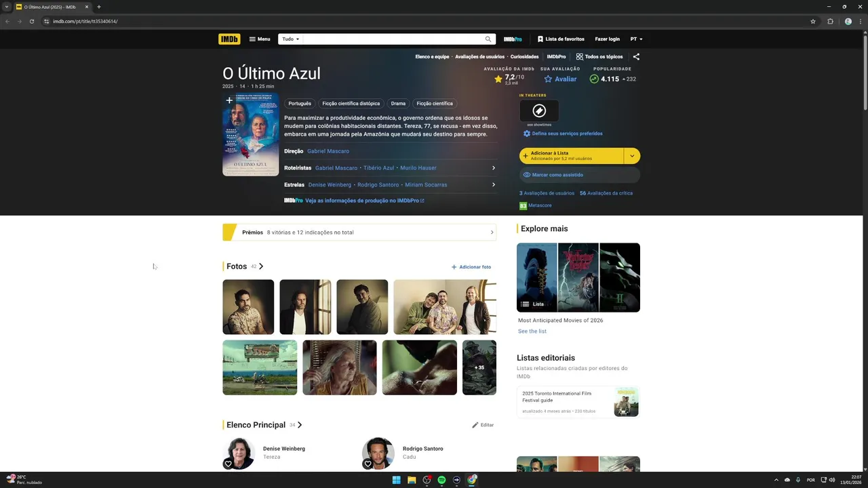Viewport: 868px width, 488px height.
Task: Click the showtimes ticket icon
Action: click(x=539, y=110)
